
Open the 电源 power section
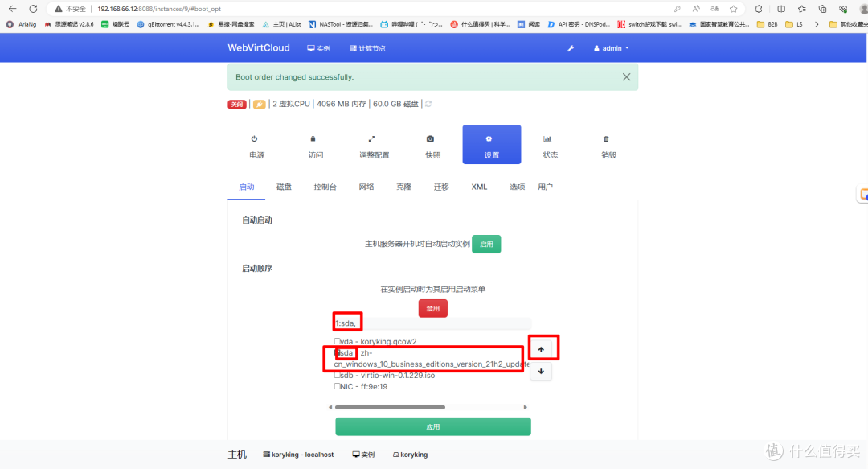click(x=257, y=146)
